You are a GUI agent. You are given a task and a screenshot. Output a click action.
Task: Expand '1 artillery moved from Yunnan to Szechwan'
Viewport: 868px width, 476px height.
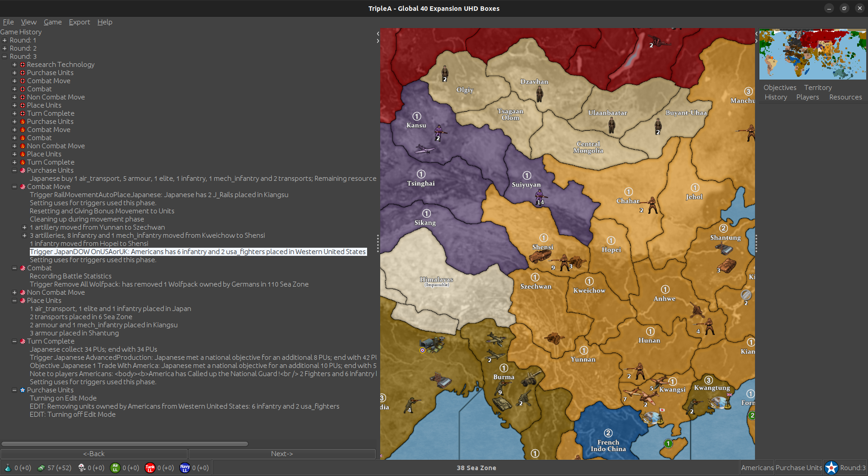coord(24,227)
